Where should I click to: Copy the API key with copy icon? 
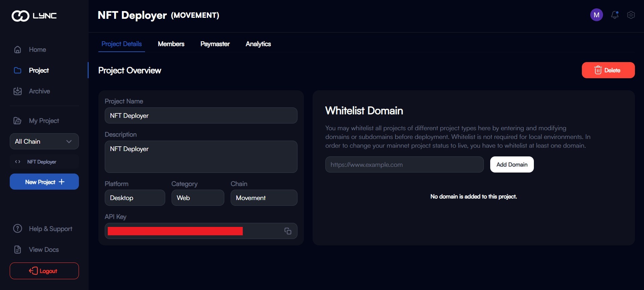click(288, 231)
